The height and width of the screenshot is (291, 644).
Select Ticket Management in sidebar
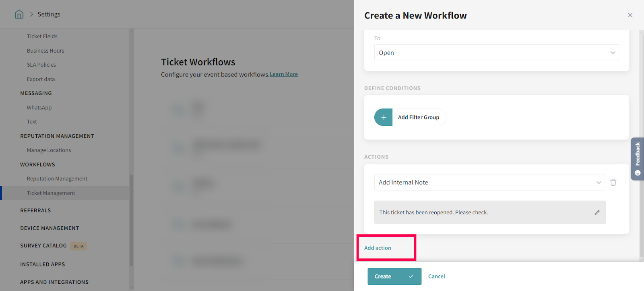pyautogui.click(x=51, y=193)
